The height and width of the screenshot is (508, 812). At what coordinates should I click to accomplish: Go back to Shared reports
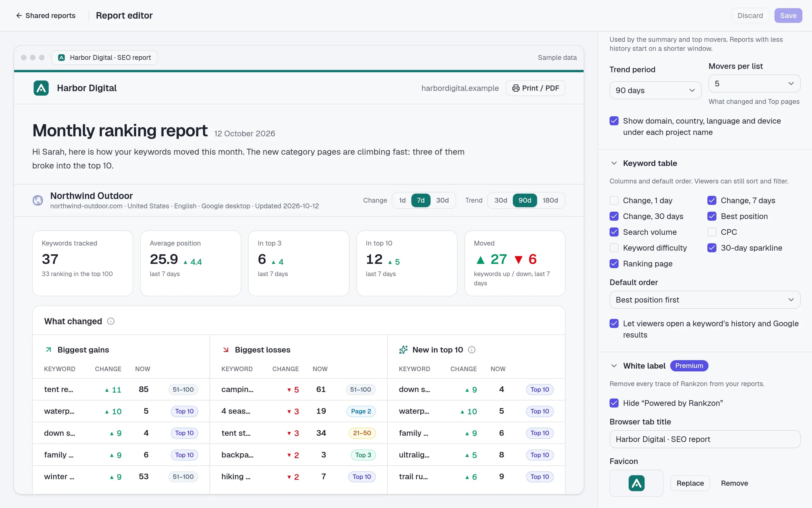click(x=46, y=16)
